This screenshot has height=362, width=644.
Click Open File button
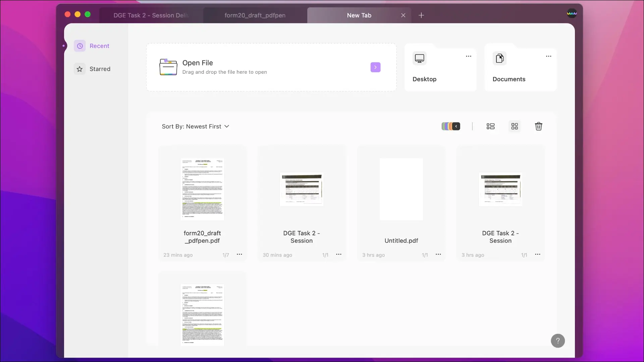tap(375, 67)
